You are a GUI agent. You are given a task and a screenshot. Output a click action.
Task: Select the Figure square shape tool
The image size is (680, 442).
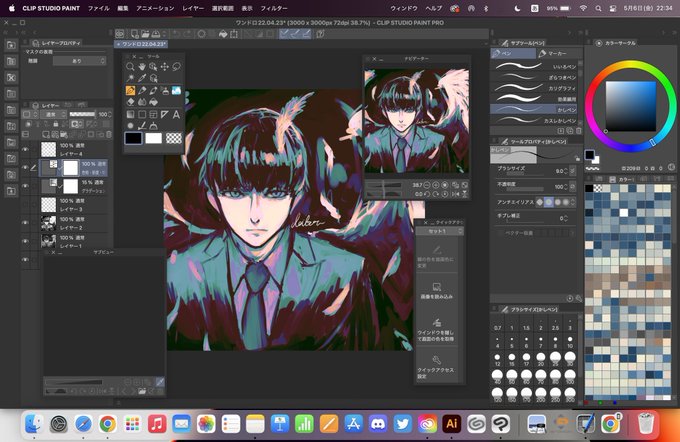142,115
